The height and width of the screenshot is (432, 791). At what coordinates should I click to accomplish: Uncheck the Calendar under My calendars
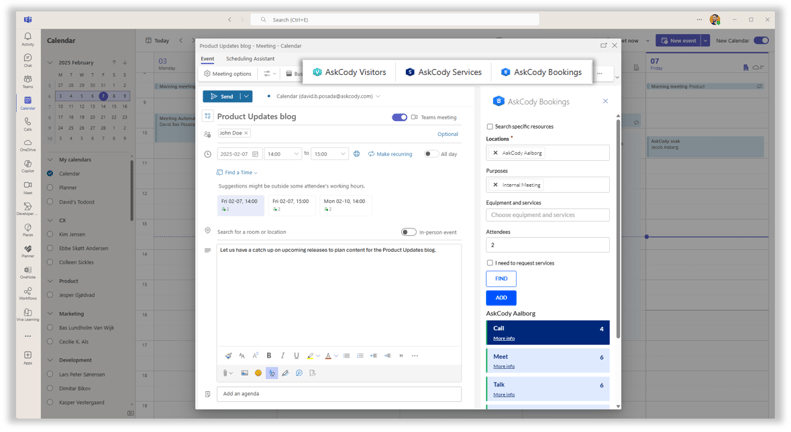[50, 174]
